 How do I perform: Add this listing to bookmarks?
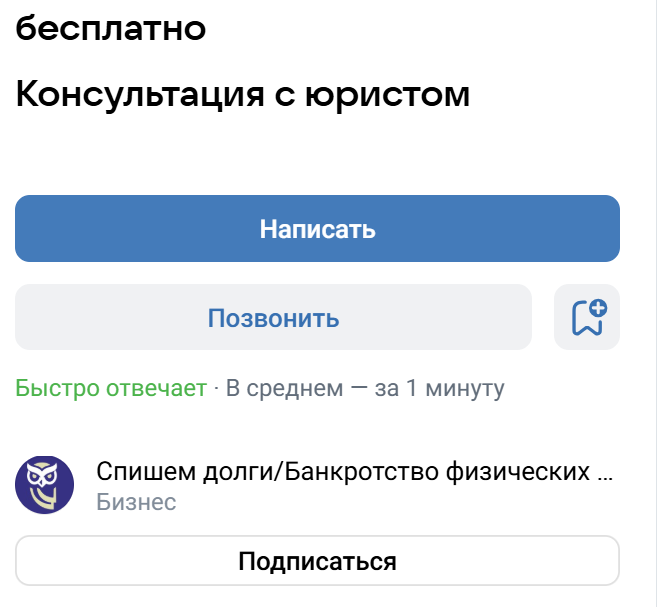[587, 318]
